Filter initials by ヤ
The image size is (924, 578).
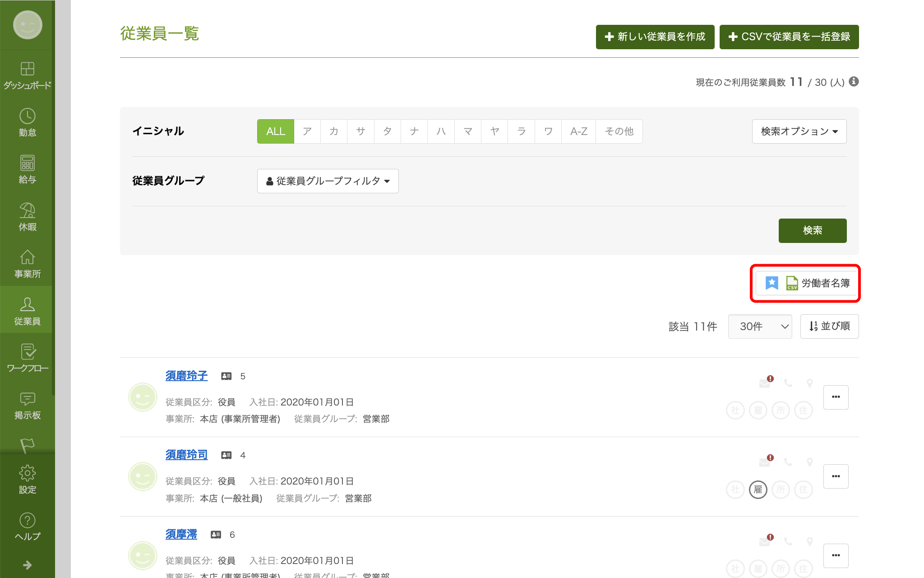(494, 131)
